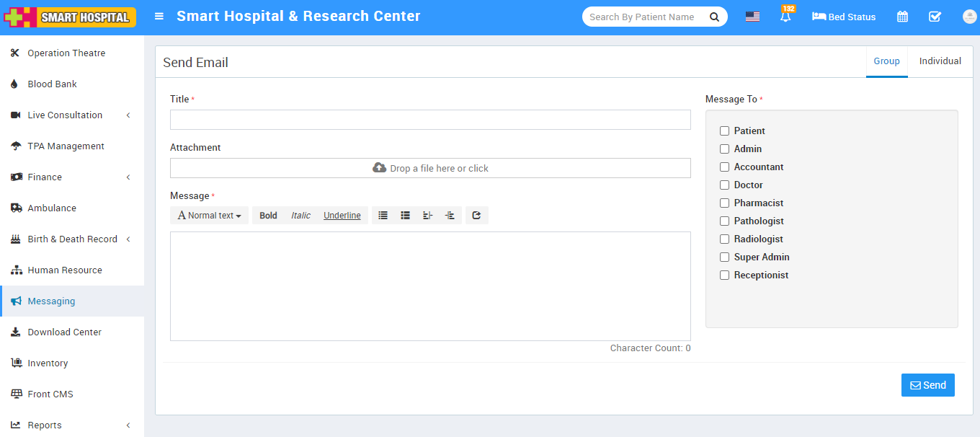Viewport: 980px width, 437px height.
Task: Open the user profile avatar
Action: click(x=969, y=17)
